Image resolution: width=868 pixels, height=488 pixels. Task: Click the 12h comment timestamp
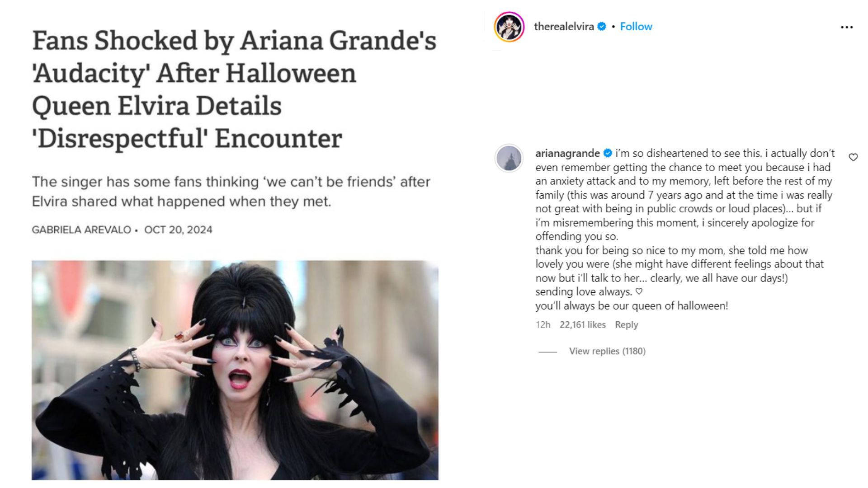coord(543,324)
